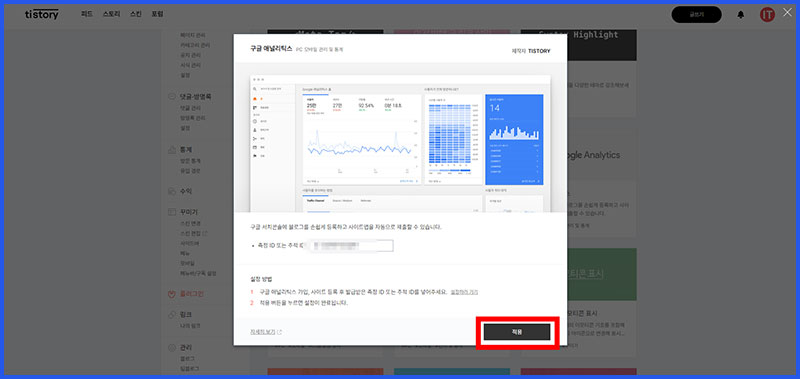Close the modal with the X icon
The width and height of the screenshot is (800, 379).
point(787,13)
